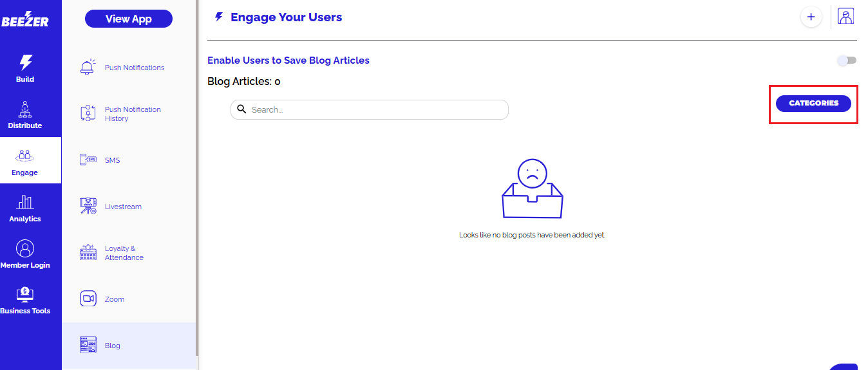The width and height of the screenshot is (868, 370).
Task: Open the Categories button
Action: click(813, 104)
